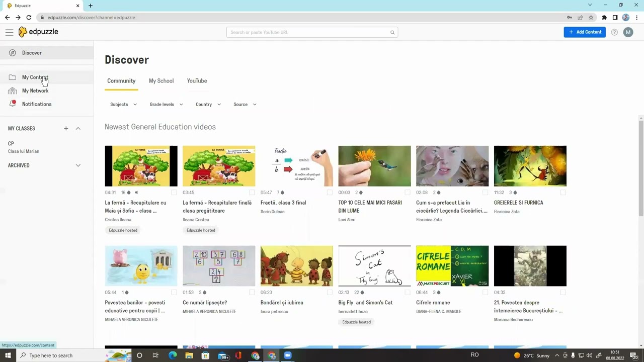Select checkbox for Recapitulare finală clasa pregătitoare video
Viewport: 644px width, 362px height.
[252, 193]
